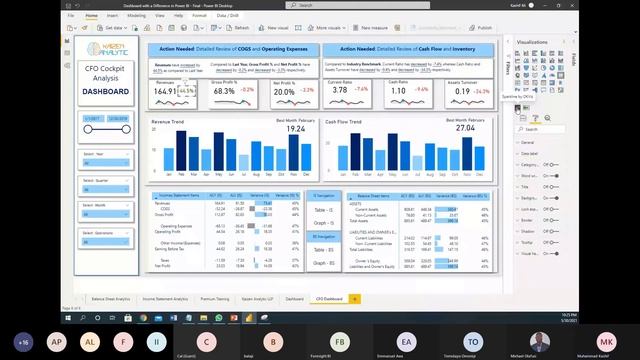Open the File menu
Image resolution: width=640 pixels, height=360 pixels.
(x=71, y=16)
